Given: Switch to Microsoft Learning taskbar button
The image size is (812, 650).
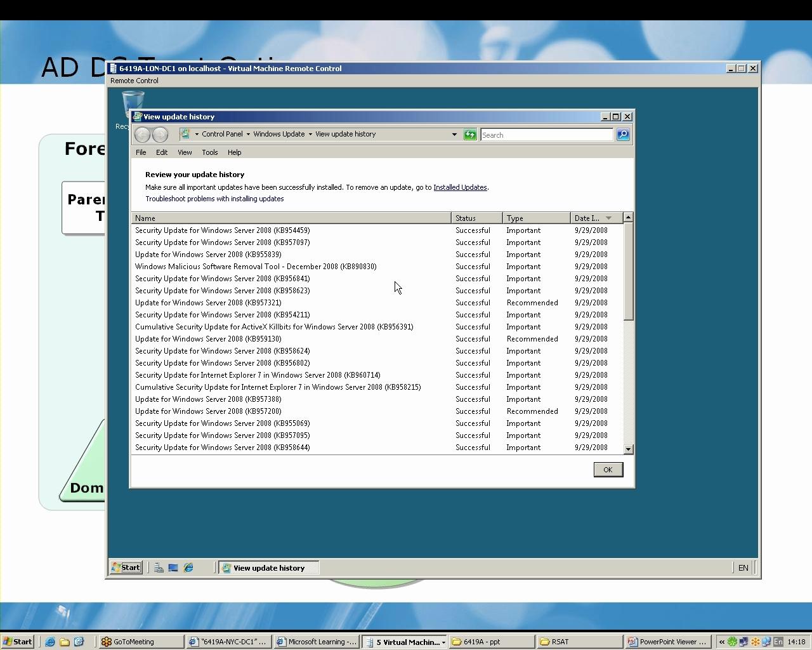Looking at the screenshot, I should 317,642.
